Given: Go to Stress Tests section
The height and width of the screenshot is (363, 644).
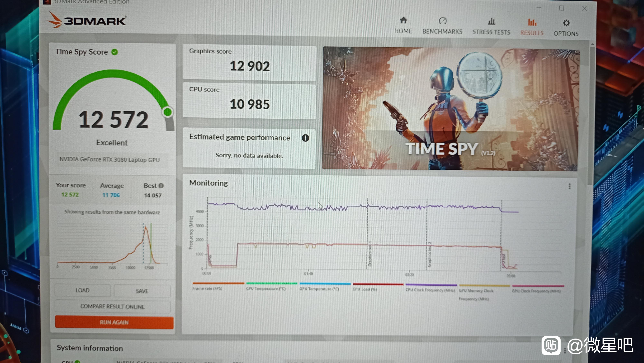Looking at the screenshot, I should tap(491, 27).
